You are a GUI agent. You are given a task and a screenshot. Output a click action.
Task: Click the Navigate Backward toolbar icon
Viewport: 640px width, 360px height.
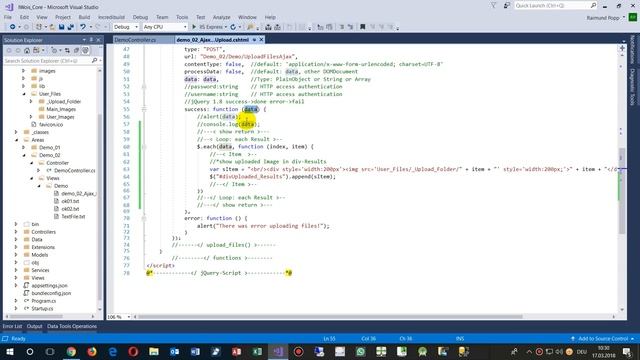pyautogui.click(x=13, y=27)
